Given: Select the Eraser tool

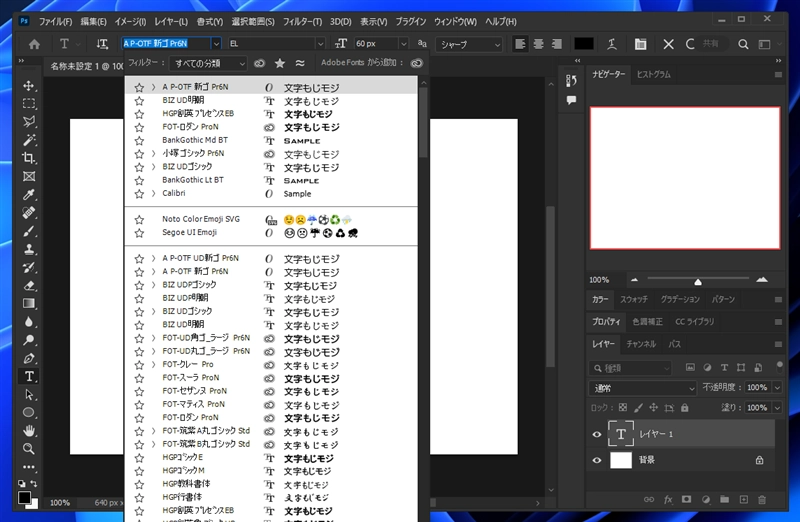Looking at the screenshot, I should pyautogui.click(x=29, y=286).
